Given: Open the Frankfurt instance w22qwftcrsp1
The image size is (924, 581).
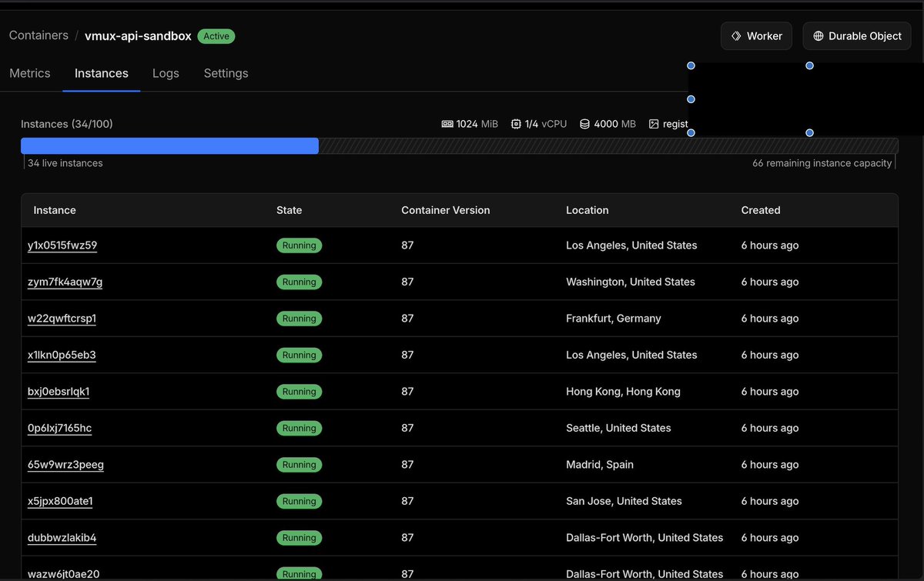Looking at the screenshot, I should [62, 319].
